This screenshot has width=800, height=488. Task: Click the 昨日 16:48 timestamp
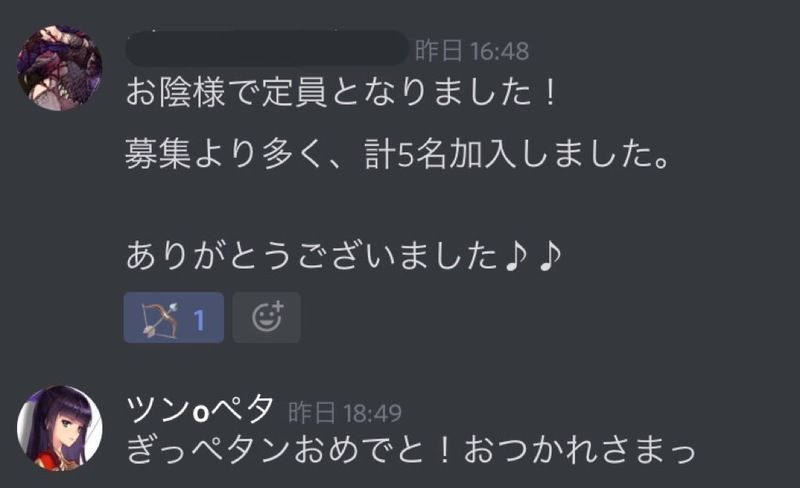click(472, 51)
